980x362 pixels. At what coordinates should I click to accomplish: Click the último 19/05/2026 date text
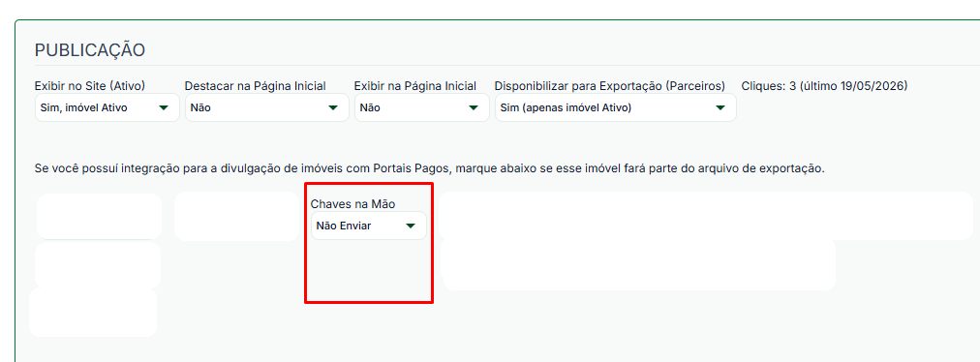[x=852, y=85]
